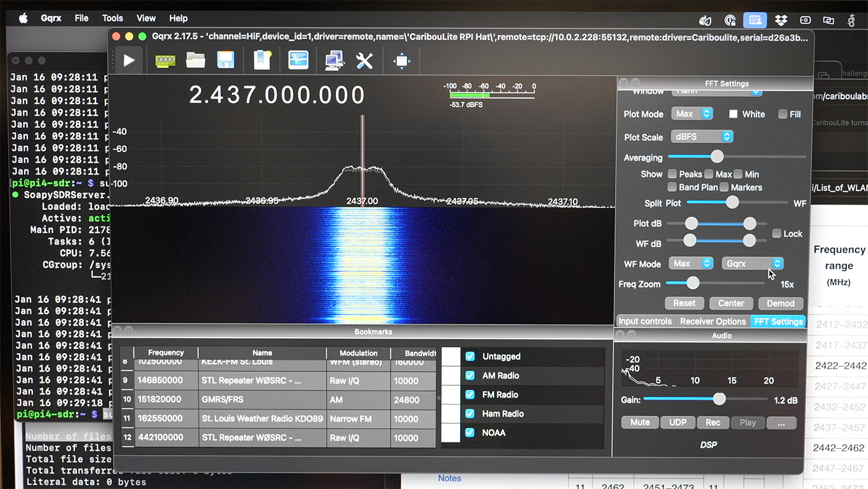Screen dimensions: 868x489
Task: Open the remote control computers icon
Action: pos(334,60)
